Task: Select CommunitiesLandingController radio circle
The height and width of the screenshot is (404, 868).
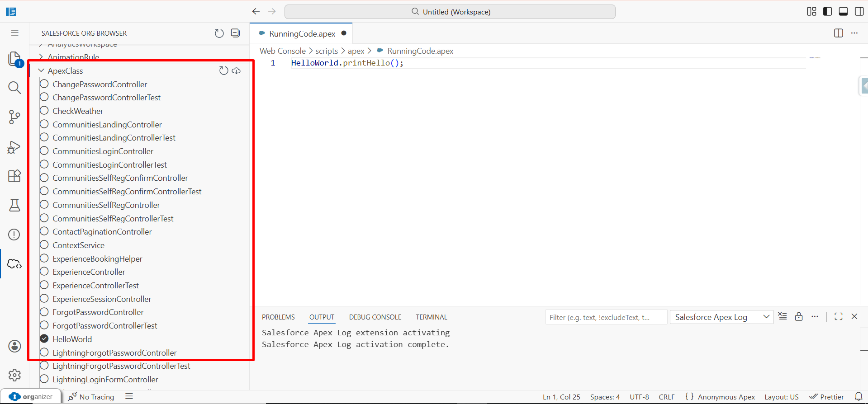Action: (x=44, y=124)
